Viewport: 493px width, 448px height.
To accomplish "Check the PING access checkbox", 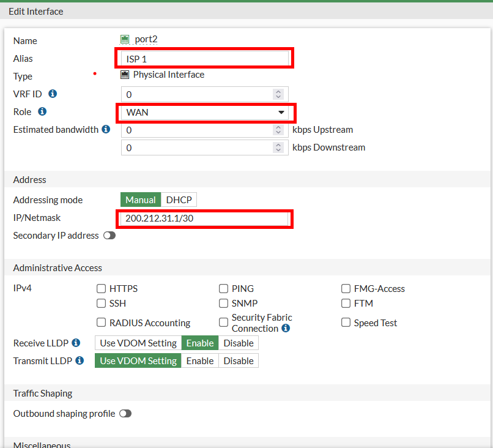I will (x=224, y=289).
